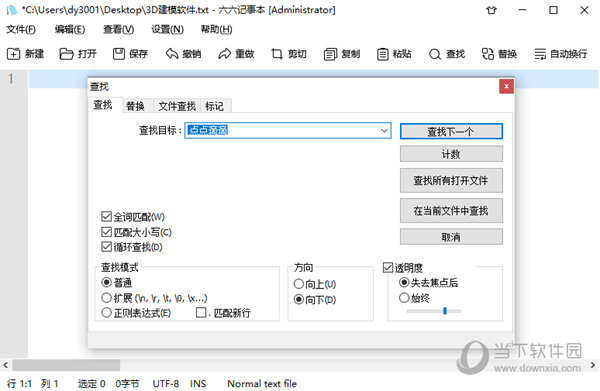This screenshot has height=391, width=600.
Task: Save the document using the 保存 icon
Action: pyautogui.click(x=119, y=54)
